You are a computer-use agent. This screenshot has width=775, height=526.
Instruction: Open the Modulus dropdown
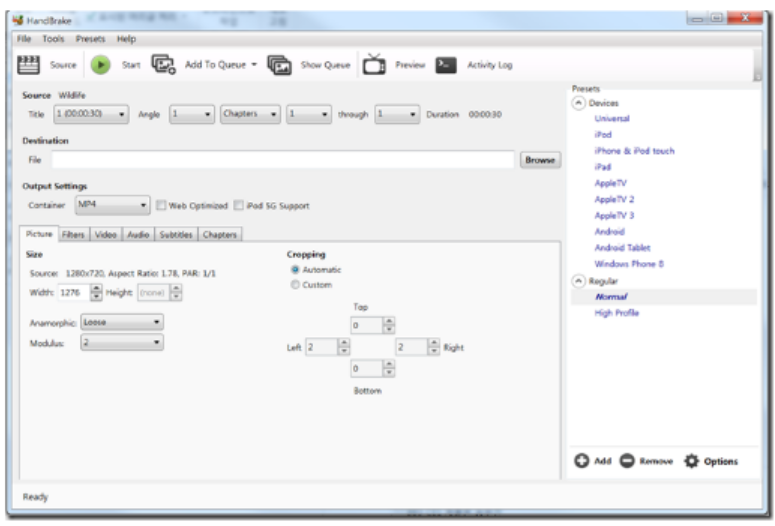122,343
